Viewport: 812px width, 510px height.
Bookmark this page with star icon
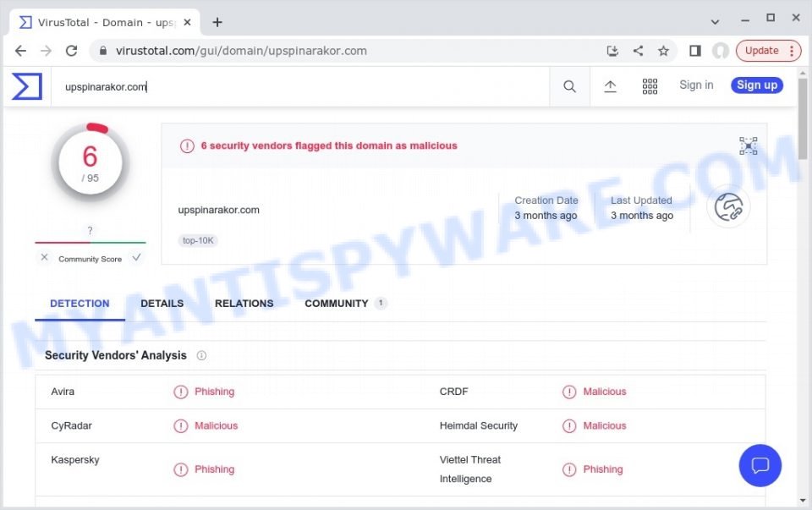663,51
